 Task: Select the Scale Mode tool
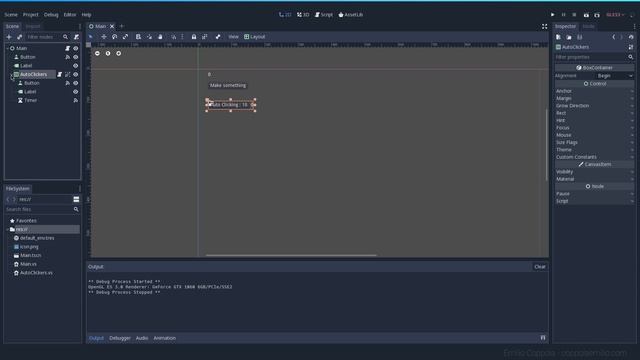(125, 37)
